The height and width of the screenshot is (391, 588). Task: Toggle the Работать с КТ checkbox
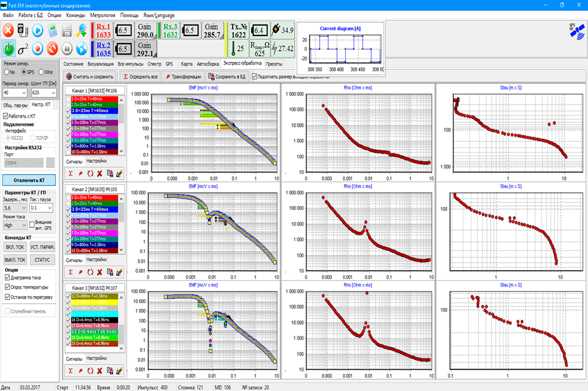6,116
